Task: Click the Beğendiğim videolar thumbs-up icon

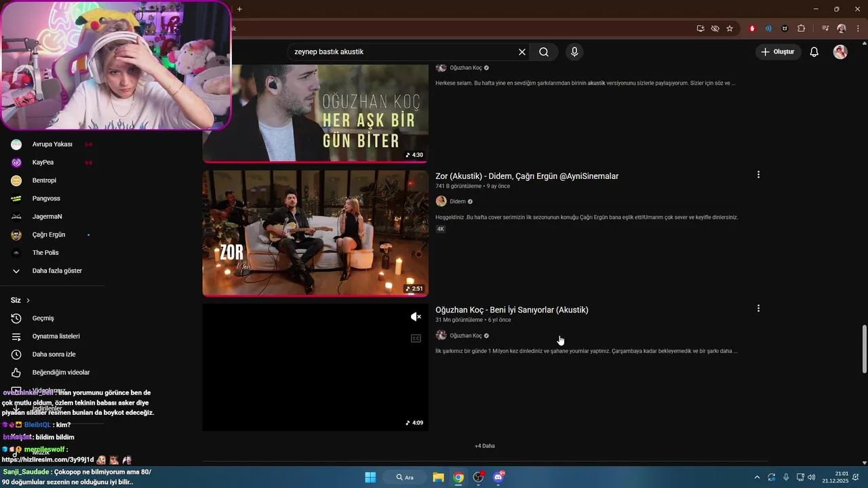Action: point(16,372)
